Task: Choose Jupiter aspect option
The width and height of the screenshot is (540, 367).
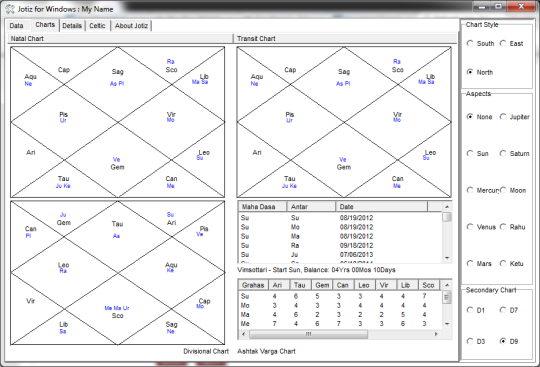Action: [x=515, y=117]
